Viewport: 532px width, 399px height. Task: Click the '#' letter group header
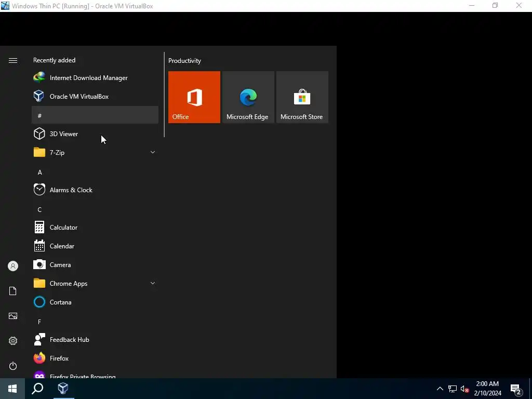[95, 115]
